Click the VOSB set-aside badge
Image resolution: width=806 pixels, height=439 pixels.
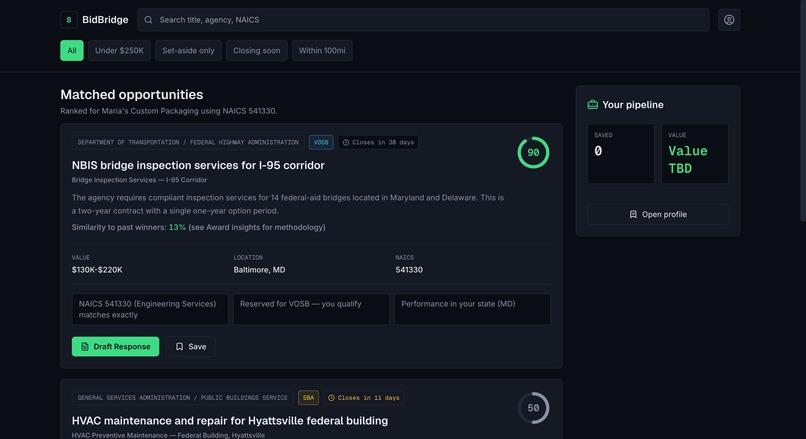321,142
